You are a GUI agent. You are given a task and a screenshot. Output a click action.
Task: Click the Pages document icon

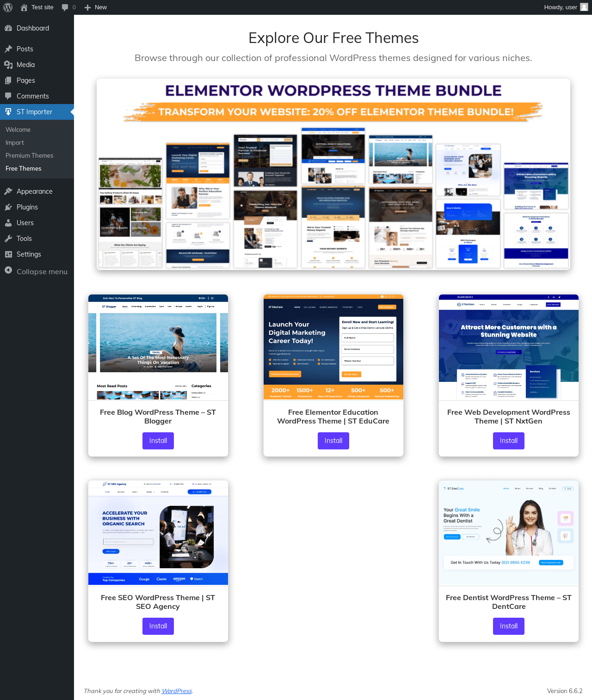tap(8, 80)
